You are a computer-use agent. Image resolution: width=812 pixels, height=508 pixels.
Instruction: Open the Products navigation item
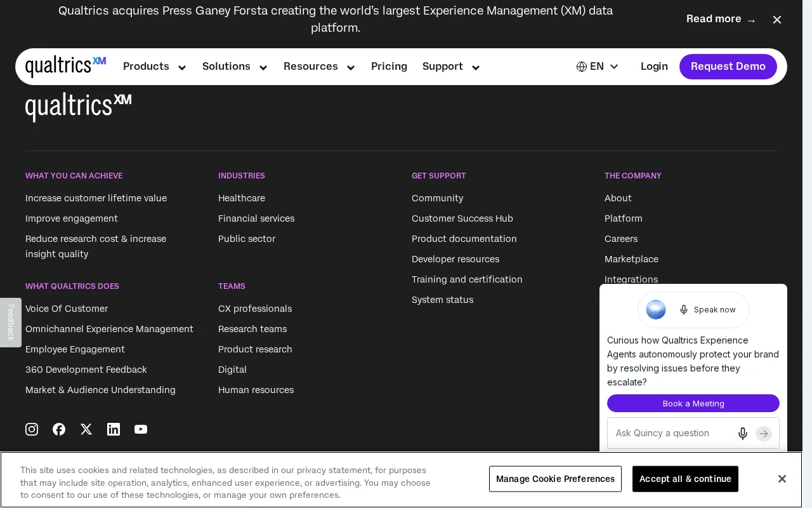[146, 67]
